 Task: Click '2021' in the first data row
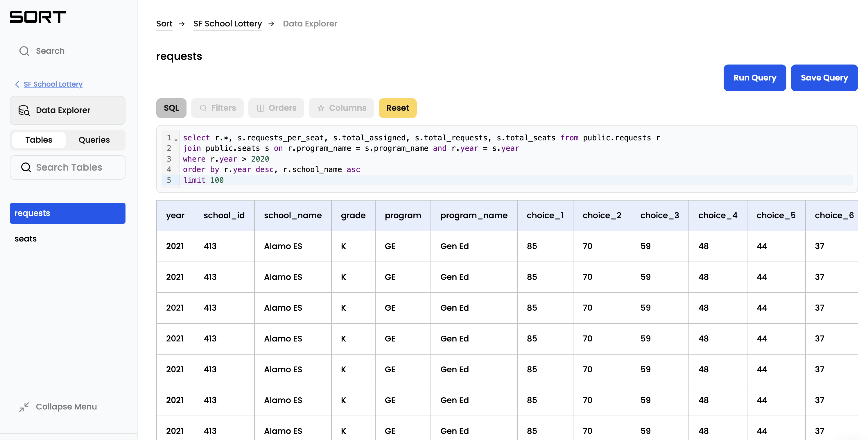coord(175,246)
